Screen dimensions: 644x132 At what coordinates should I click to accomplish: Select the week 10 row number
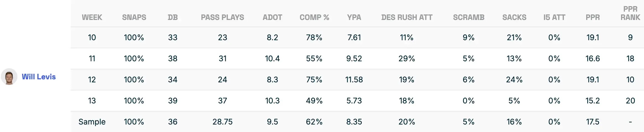click(x=92, y=37)
